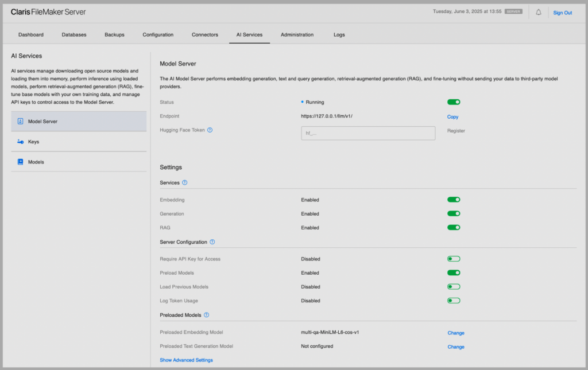Viewport: 588px width, 370px height.
Task: Open the Administration tab
Action: click(x=297, y=34)
